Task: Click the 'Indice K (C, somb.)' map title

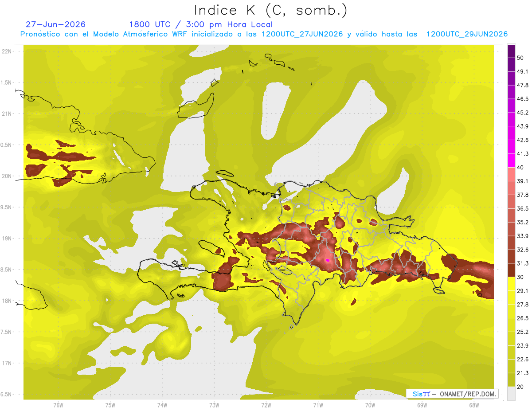Action: (271, 10)
